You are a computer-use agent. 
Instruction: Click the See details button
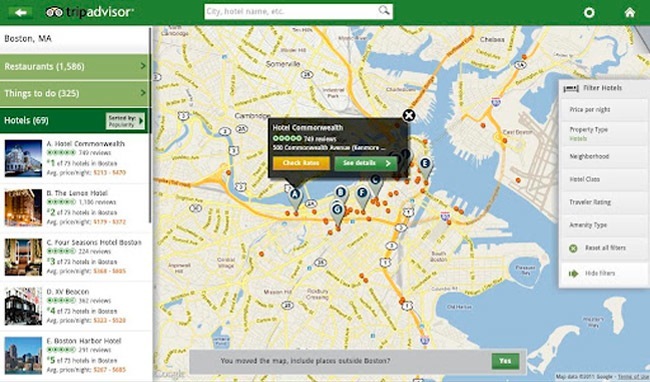[x=366, y=163]
